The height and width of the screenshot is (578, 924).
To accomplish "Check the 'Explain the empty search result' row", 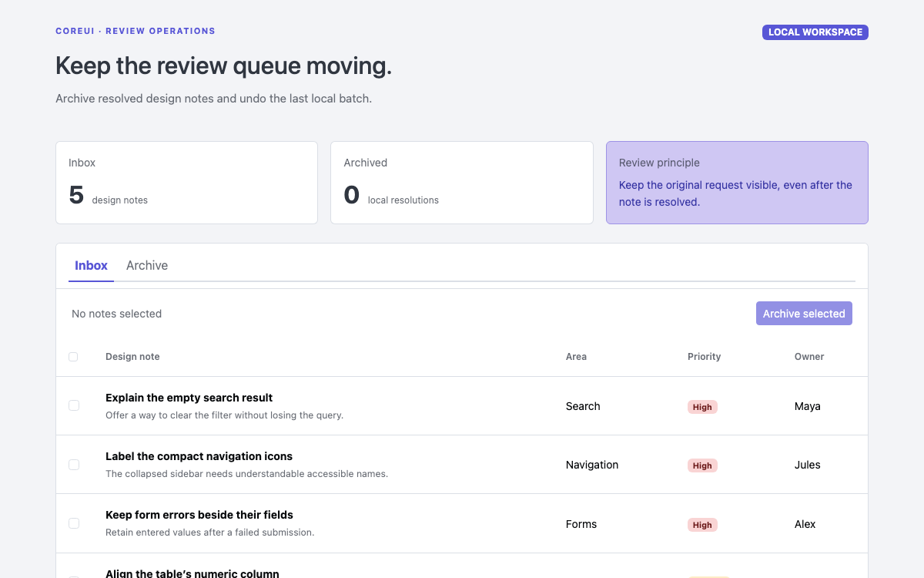I will click(74, 405).
